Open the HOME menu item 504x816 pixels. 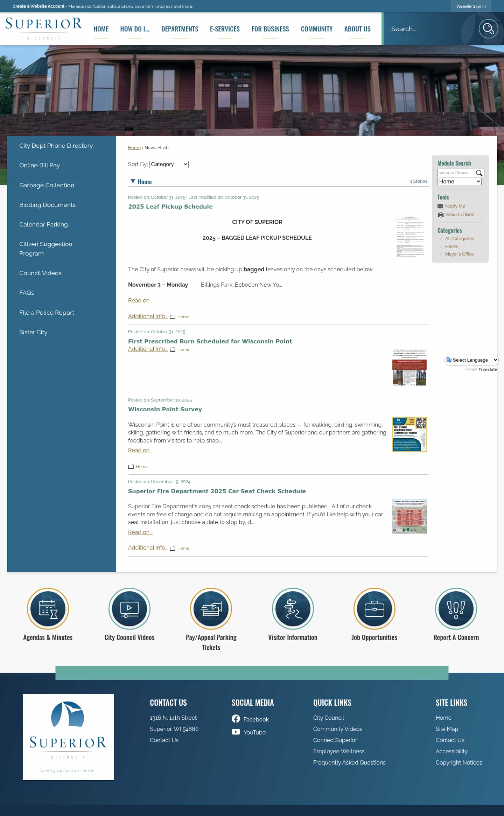pos(101,29)
